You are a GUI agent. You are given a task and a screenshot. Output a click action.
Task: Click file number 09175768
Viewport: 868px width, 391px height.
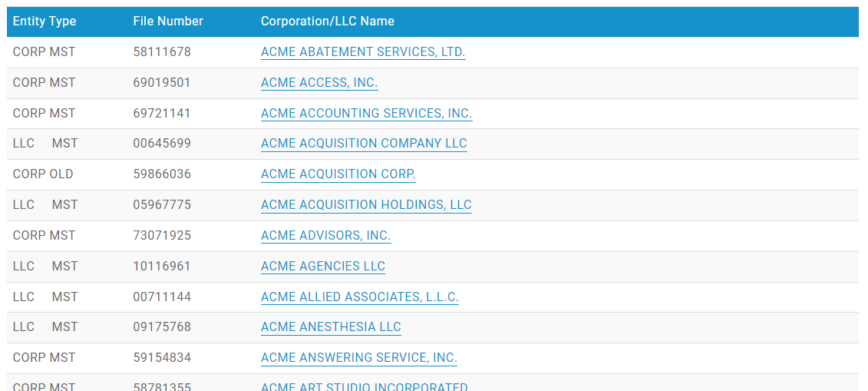tap(162, 327)
